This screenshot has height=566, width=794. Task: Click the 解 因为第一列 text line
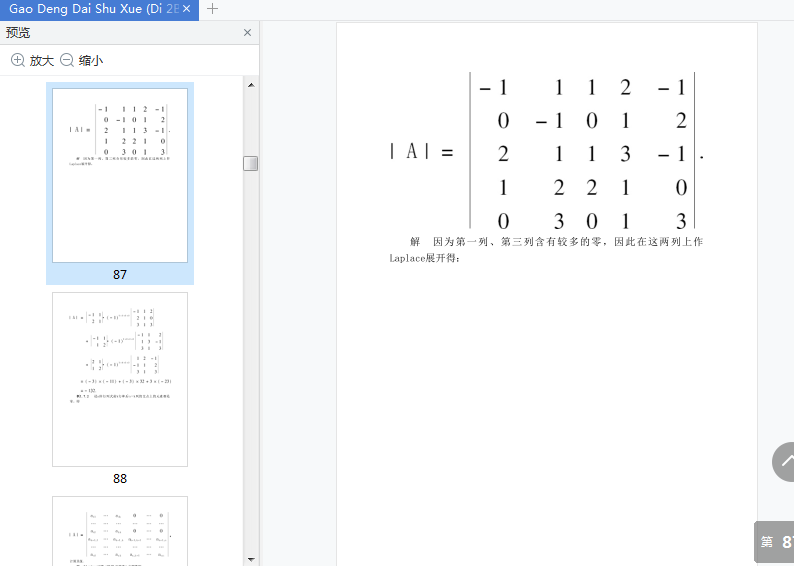pyautogui.click(x=557, y=242)
